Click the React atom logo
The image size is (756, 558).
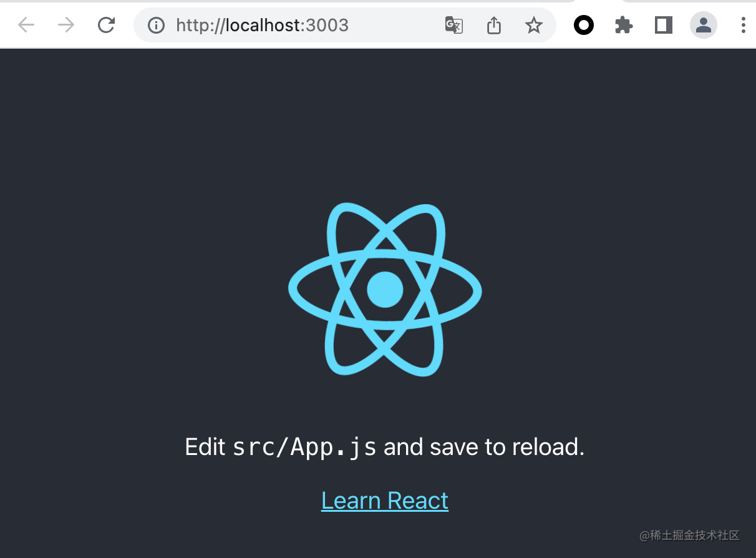tap(385, 290)
